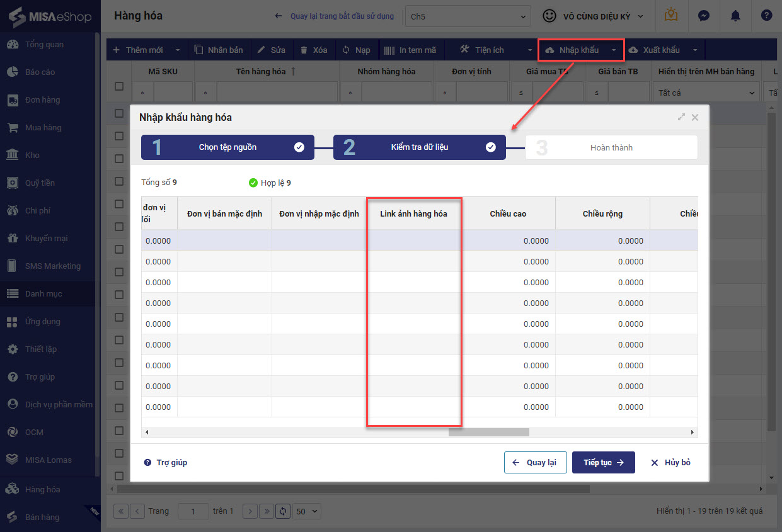
Task: Open the page size 50 dropdown
Action: [308, 511]
